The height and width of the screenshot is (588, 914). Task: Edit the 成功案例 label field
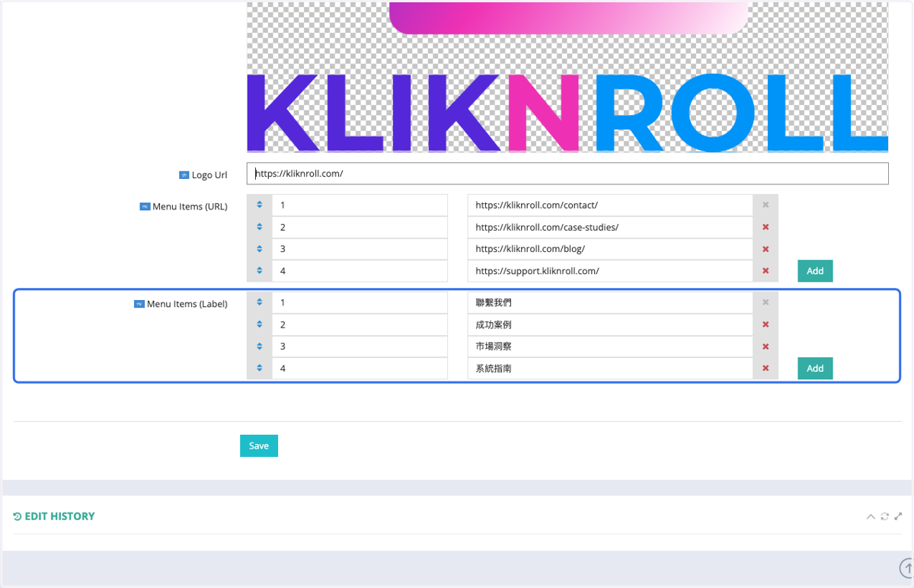(610, 324)
